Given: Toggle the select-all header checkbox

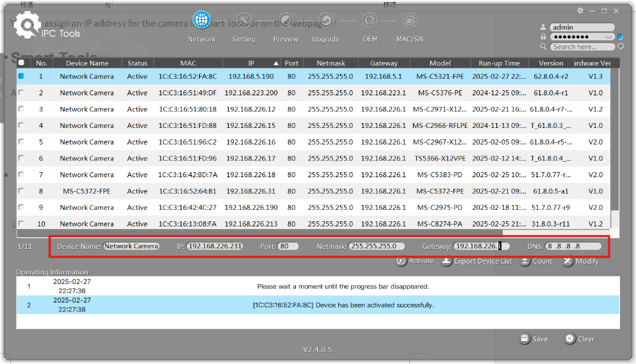Looking at the screenshot, I should point(21,63).
